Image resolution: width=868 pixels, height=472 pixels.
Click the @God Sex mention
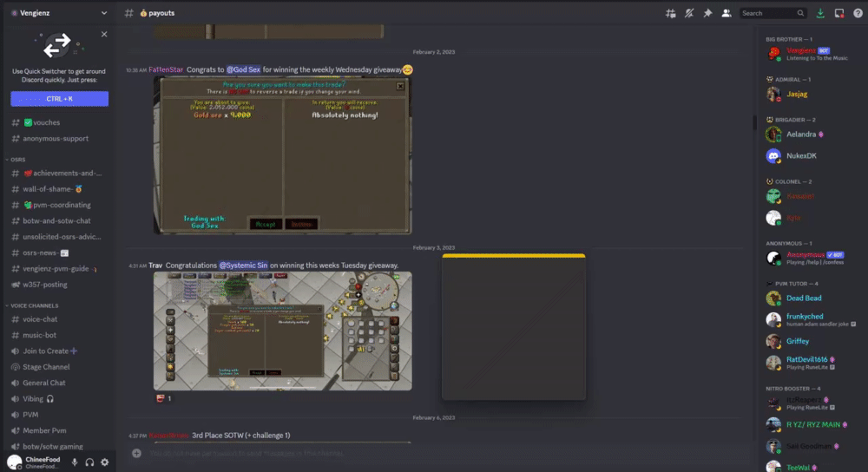(x=243, y=69)
